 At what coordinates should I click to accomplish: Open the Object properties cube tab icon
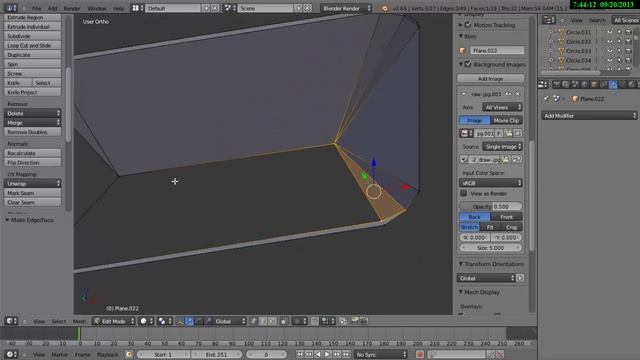[594, 84]
